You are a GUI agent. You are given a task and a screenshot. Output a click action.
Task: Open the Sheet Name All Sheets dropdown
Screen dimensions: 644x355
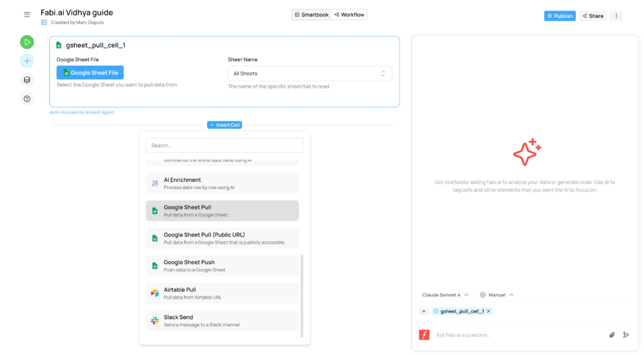click(x=310, y=74)
